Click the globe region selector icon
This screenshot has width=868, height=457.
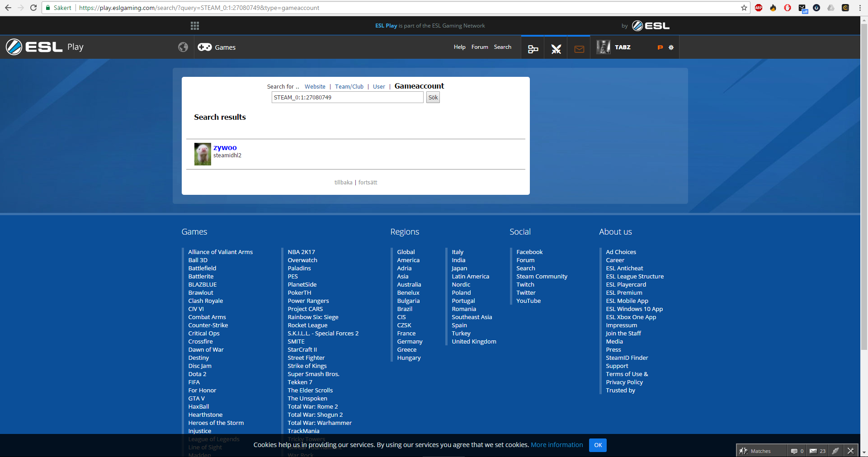pos(183,47)
